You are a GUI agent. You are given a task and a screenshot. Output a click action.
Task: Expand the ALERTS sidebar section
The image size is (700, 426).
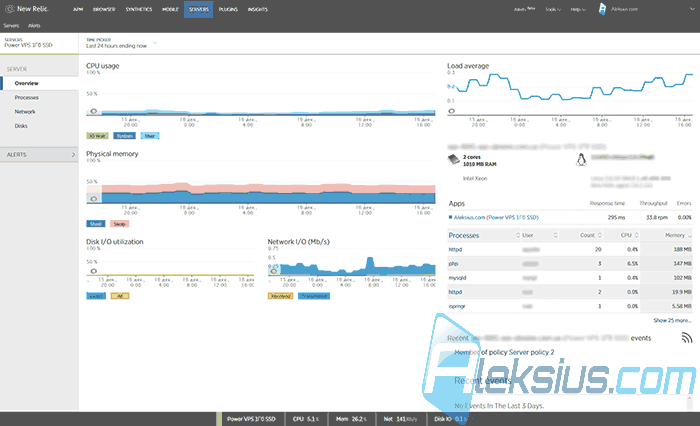pos(39,155)
